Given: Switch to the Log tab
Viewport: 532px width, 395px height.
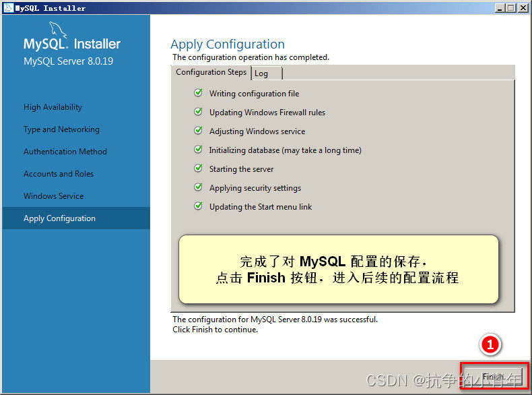Looking at the screenshot, I should (x=267, y=73).
